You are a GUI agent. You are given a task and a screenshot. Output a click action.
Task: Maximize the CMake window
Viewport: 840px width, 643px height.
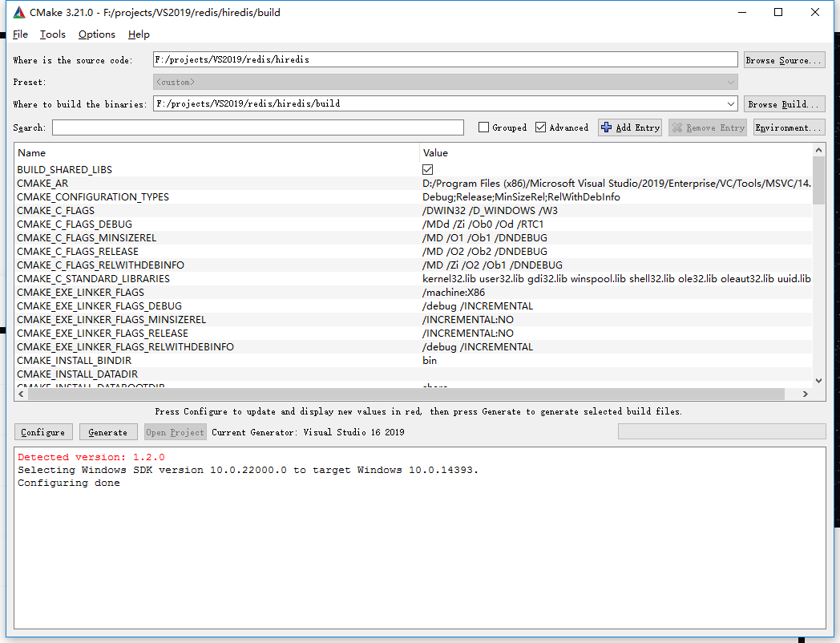point(777,13)
